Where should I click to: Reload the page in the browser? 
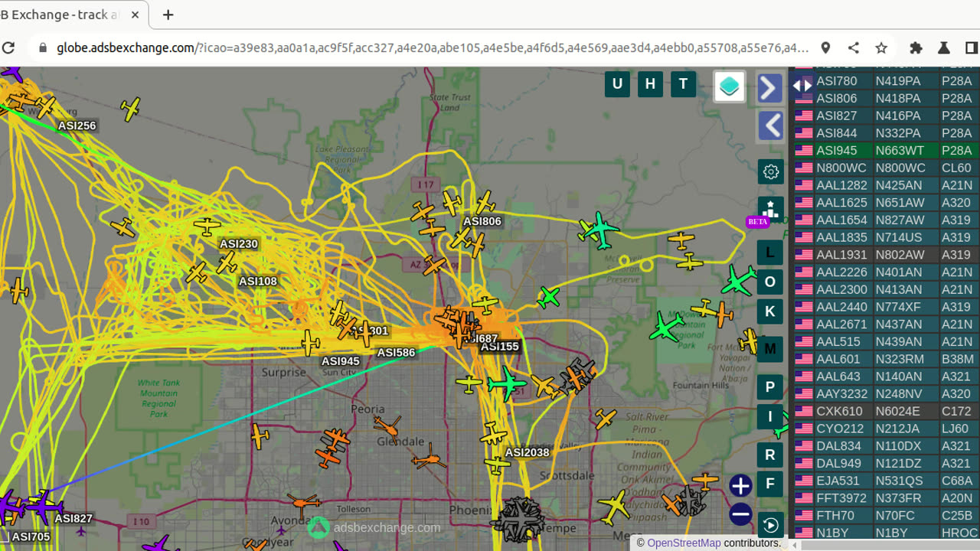point(8,47)
